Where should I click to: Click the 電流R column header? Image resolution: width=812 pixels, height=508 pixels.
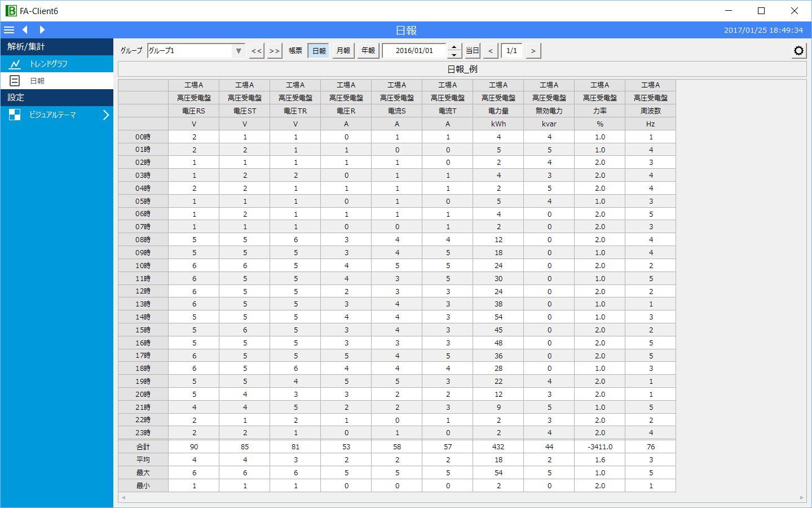[346, 111]
